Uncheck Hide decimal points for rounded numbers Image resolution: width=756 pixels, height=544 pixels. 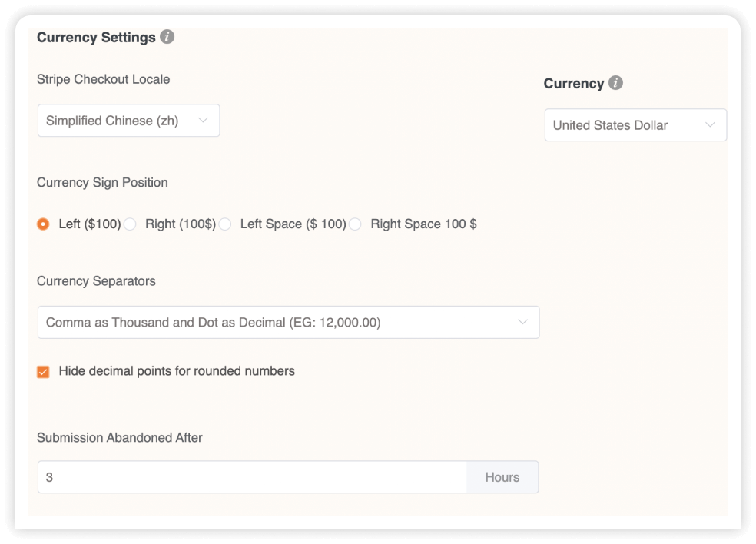click(x=43, y=371)
